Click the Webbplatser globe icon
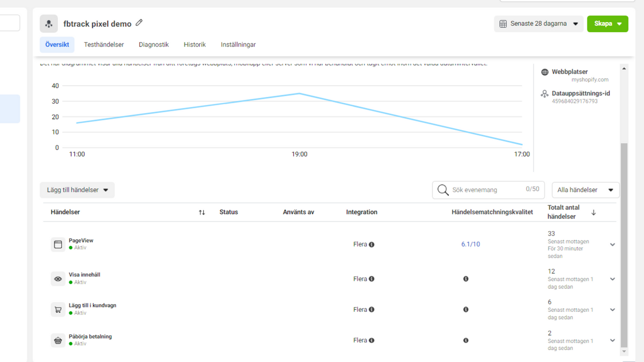This screenshot has width=644, height=362. 544,72
